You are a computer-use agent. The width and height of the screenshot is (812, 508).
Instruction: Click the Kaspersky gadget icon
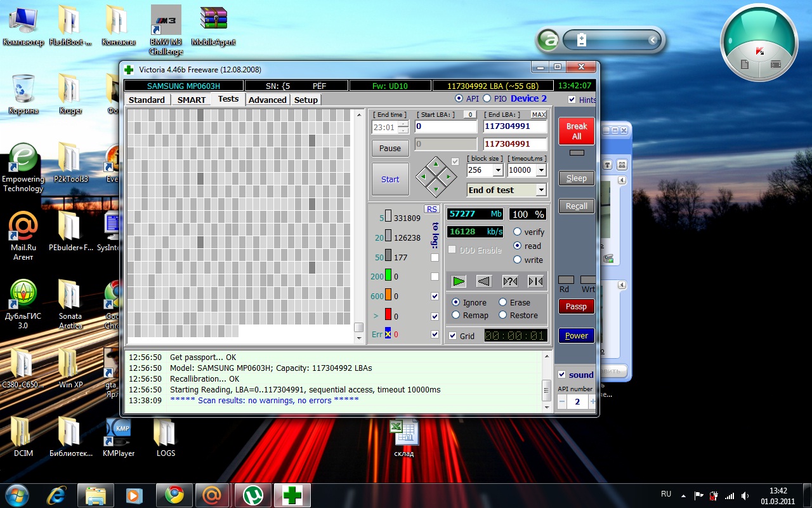759,50
